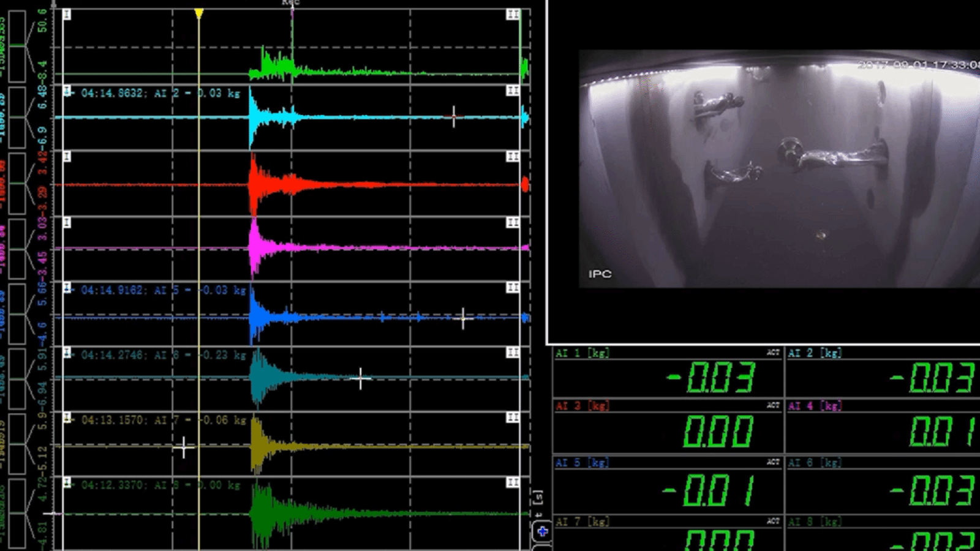Select the yellow triangle time cursor marker

198,13
